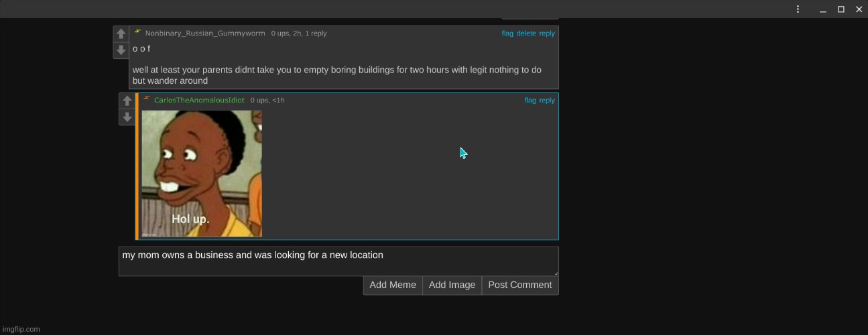Click the '0 ups, <1h' text

(267, 100)
